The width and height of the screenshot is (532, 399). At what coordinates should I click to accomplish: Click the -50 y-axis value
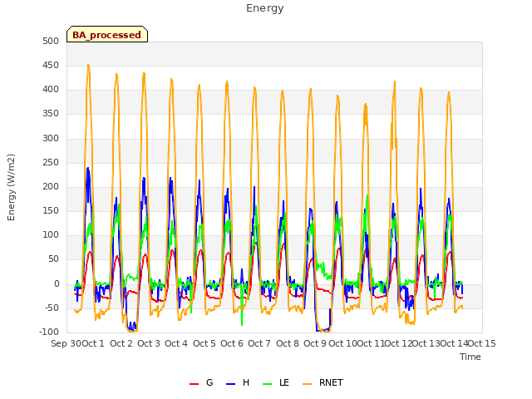pyautogui.click(x=50, y=308)
